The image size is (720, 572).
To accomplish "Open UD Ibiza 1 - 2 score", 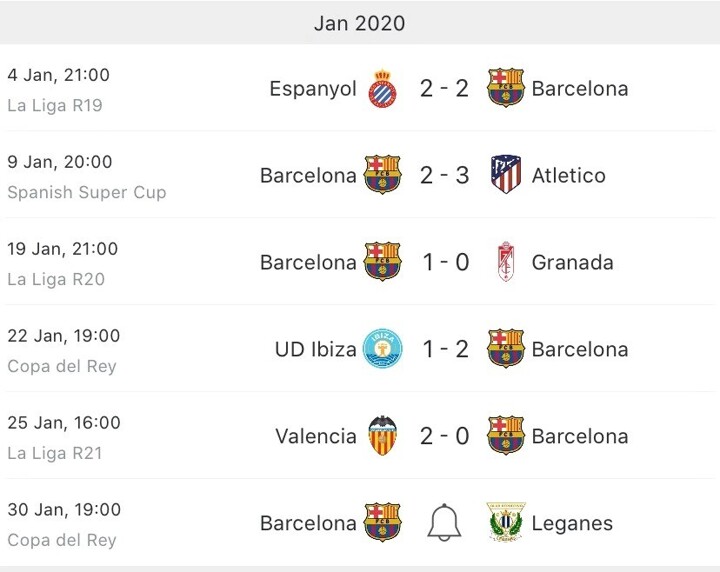I will coord(444,349).
